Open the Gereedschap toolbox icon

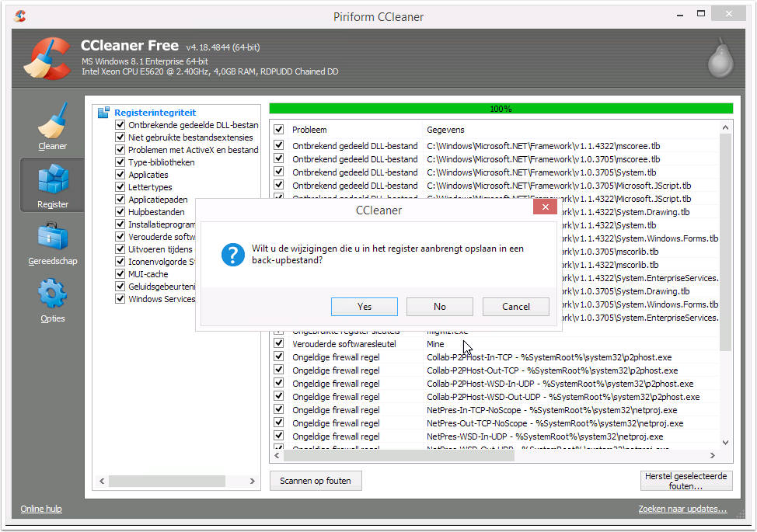click(x=52, y=236)
